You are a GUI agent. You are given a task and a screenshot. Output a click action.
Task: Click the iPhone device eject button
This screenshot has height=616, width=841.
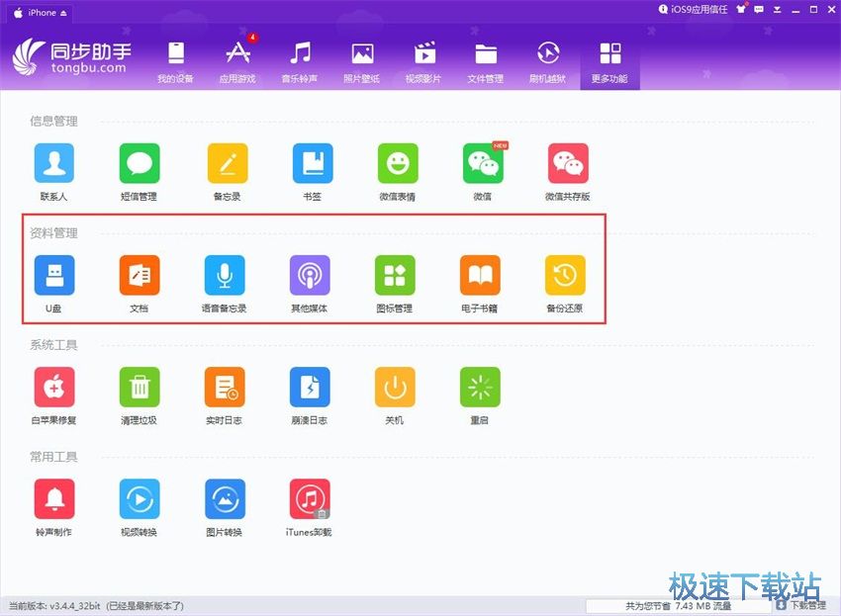pos(64,13)
